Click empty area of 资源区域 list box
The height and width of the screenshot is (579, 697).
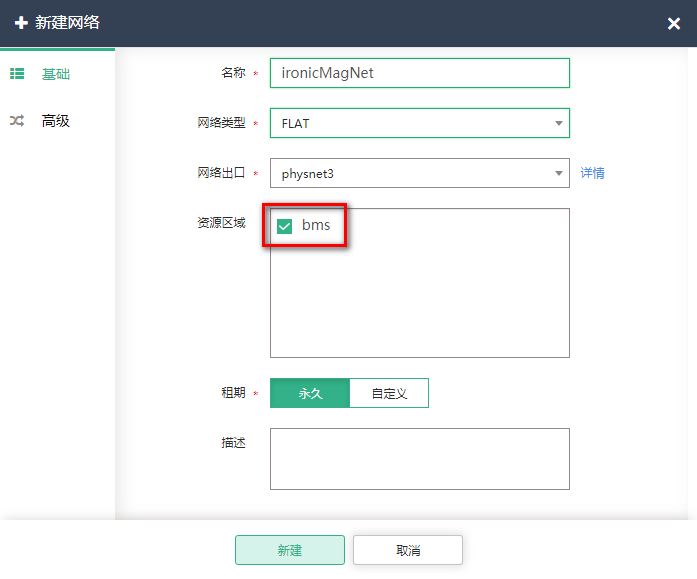(x=420, y=302)
